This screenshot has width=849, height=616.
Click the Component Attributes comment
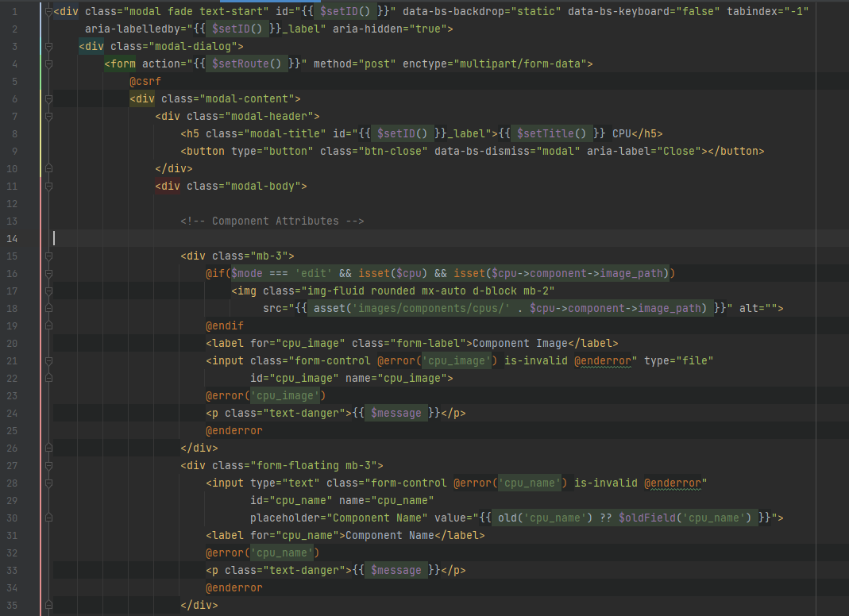point(272,221)
